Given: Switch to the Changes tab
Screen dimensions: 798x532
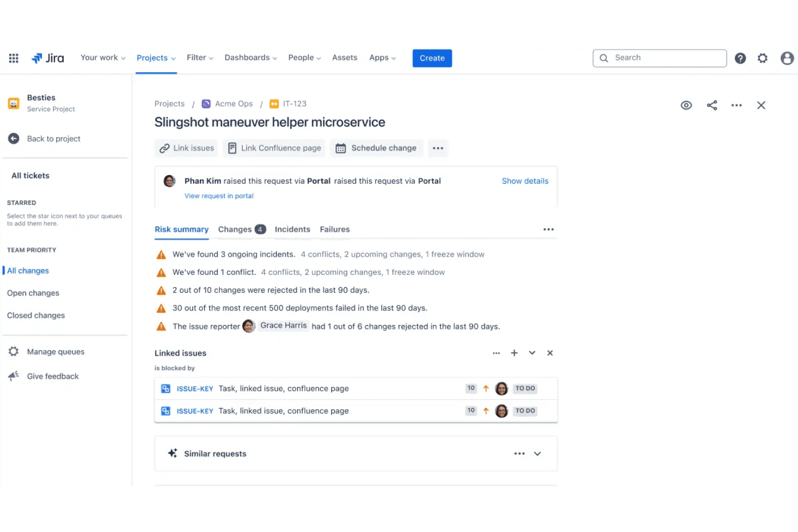Looking at the screenshot, I should pyautogui.click(x=242, y=229).
